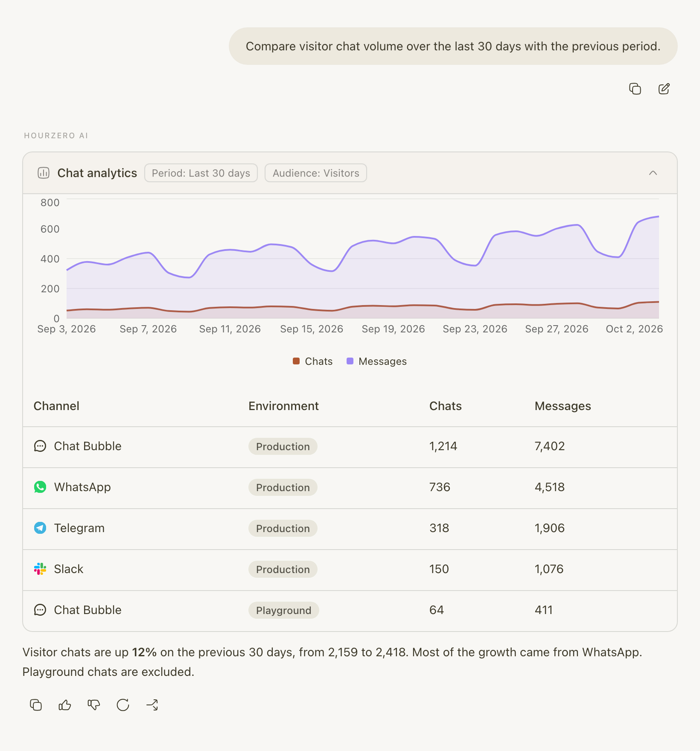Toggle the Chats legend series

[312, 361]
